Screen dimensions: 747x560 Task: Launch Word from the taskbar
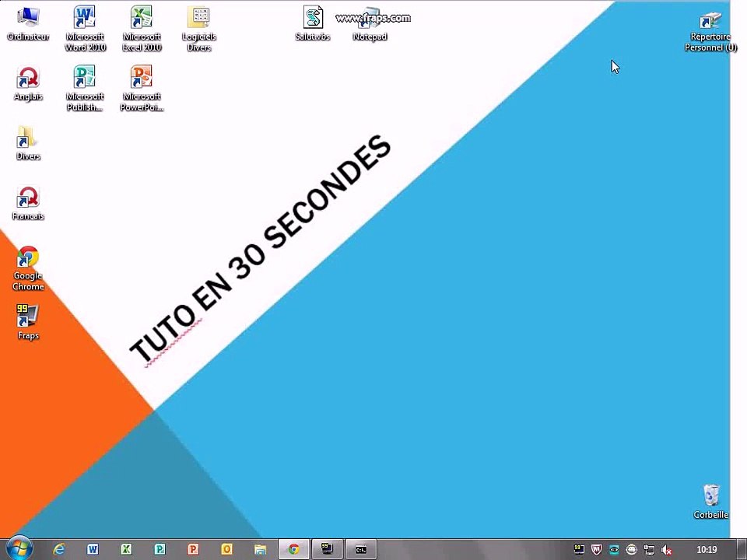click(93, 550)
